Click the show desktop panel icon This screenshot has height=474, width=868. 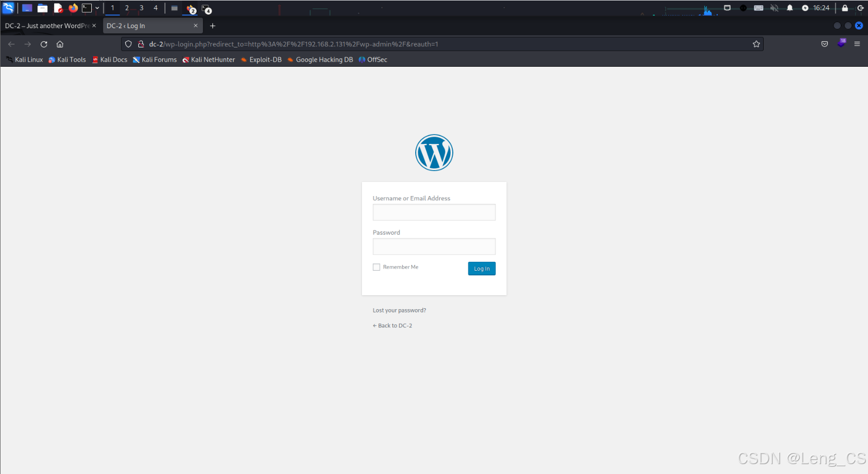pyautogui.click(x=27, y=8)
